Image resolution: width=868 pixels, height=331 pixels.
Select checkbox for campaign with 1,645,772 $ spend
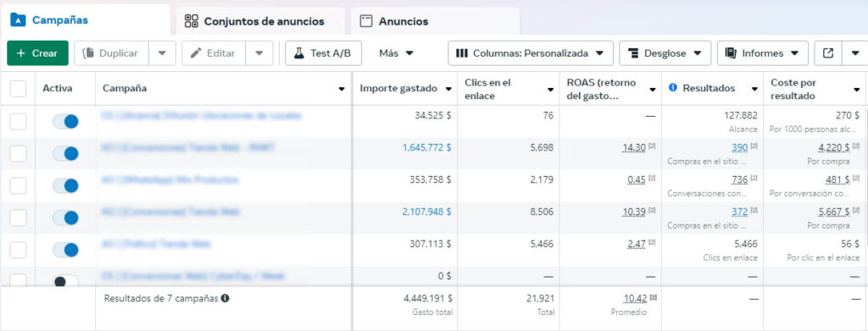(19, 153)
